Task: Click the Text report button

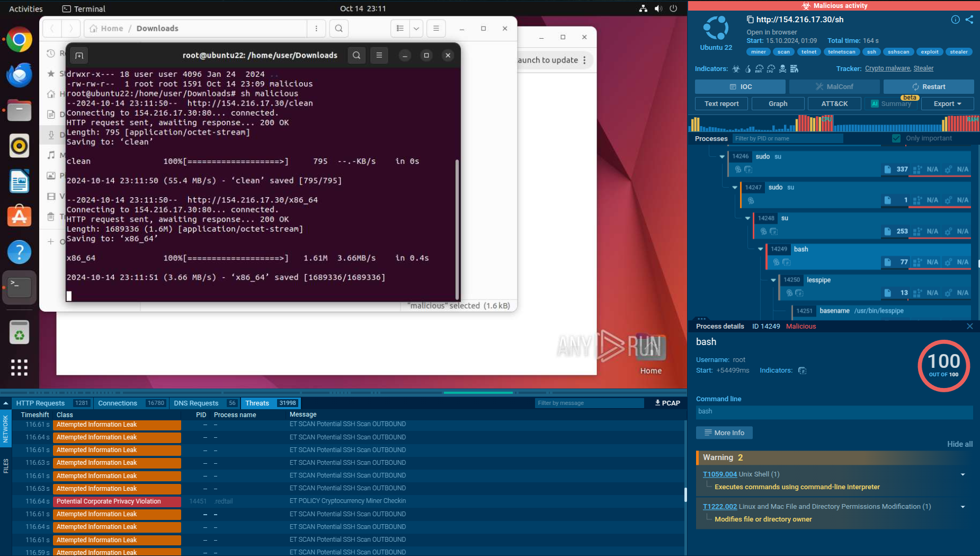Action: (721, 103)
